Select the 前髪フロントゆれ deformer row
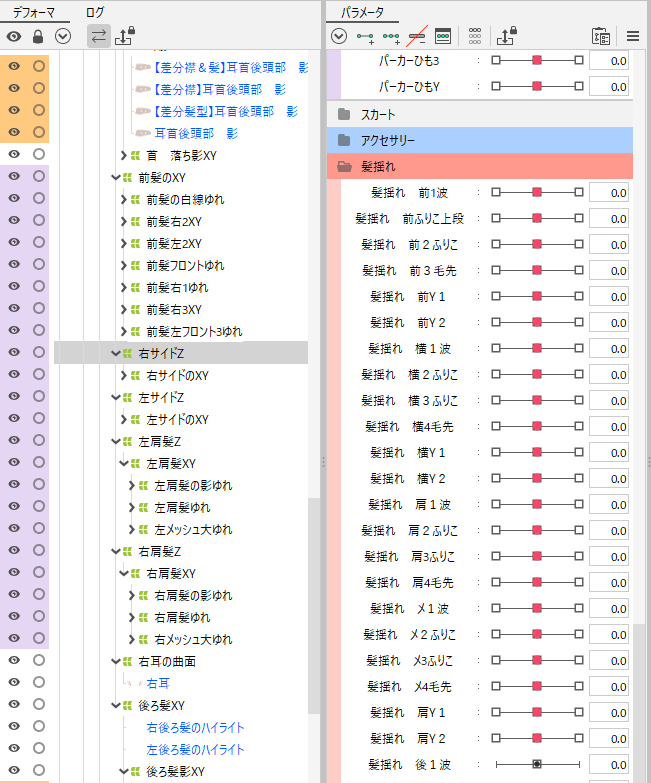The width and height of the screenshot is (651, 783). click(185, 266)
